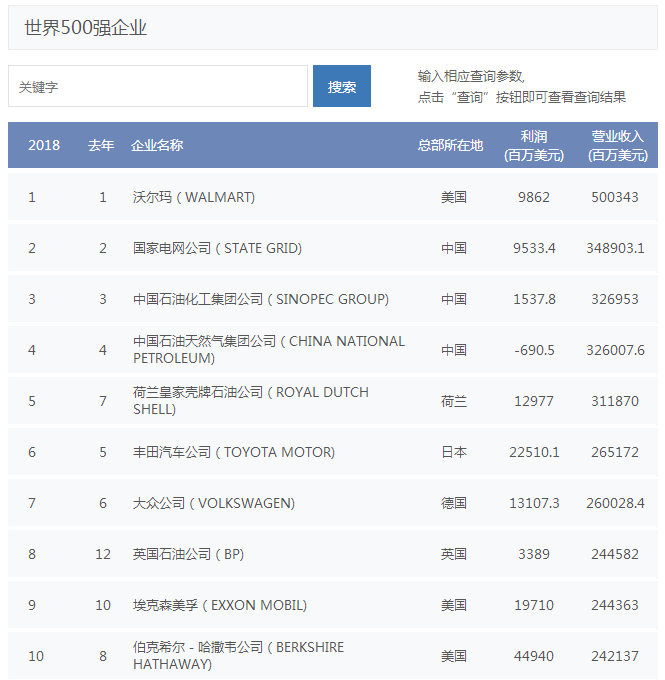Select 英国石油公司 (BP) company name
This screenshot has height=680, width=665.
click(x=188, y=554)
